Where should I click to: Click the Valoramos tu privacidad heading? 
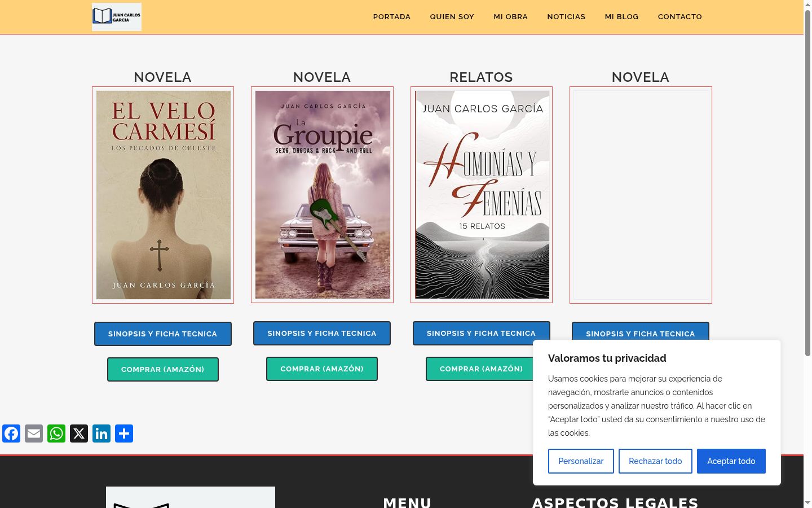pyautogui.click(x=607, y=358)
